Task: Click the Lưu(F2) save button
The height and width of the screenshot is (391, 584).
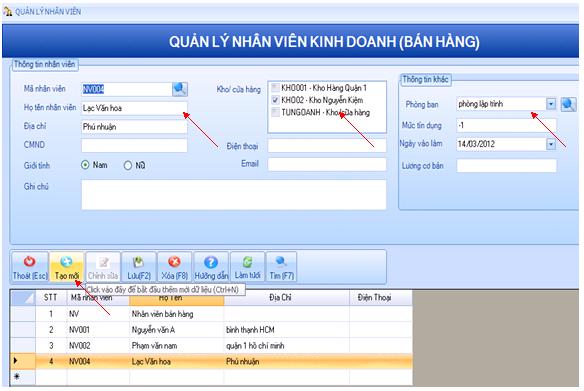Action: coord(139,267)
